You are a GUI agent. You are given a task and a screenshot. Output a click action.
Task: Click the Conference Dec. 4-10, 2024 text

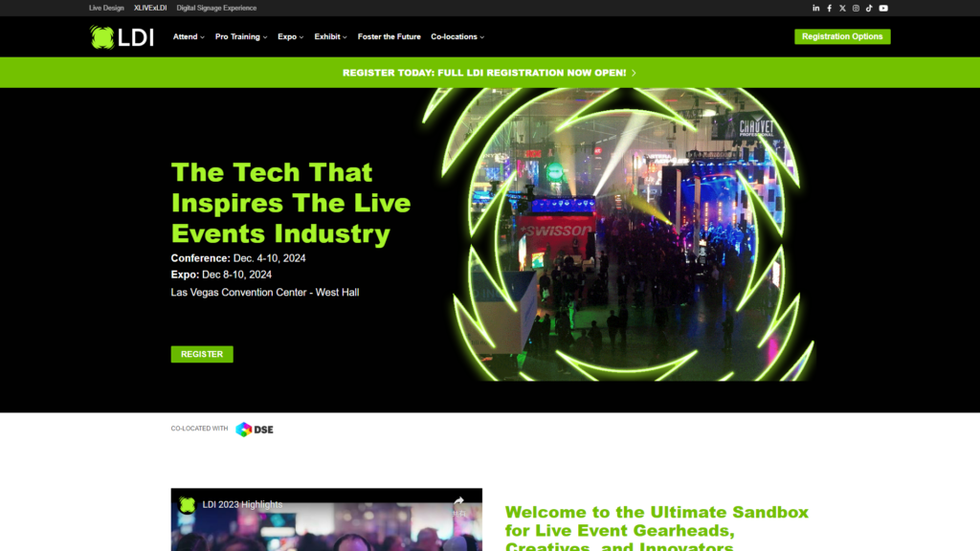[238, 258]
